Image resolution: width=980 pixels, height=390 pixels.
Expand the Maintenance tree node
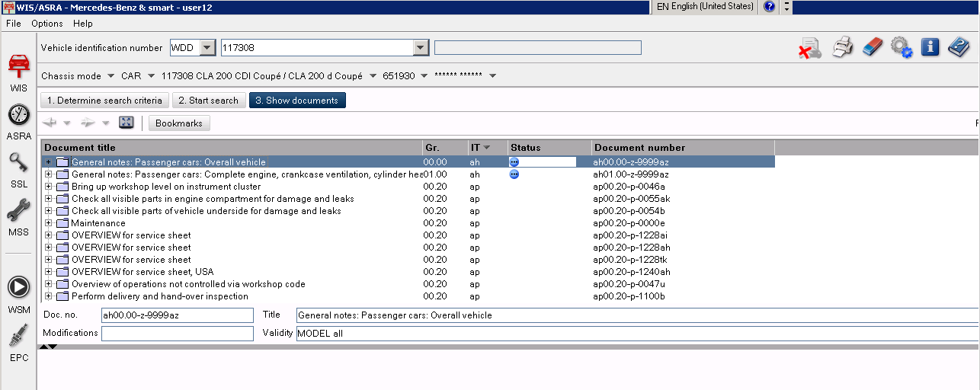tap(49, 223)
